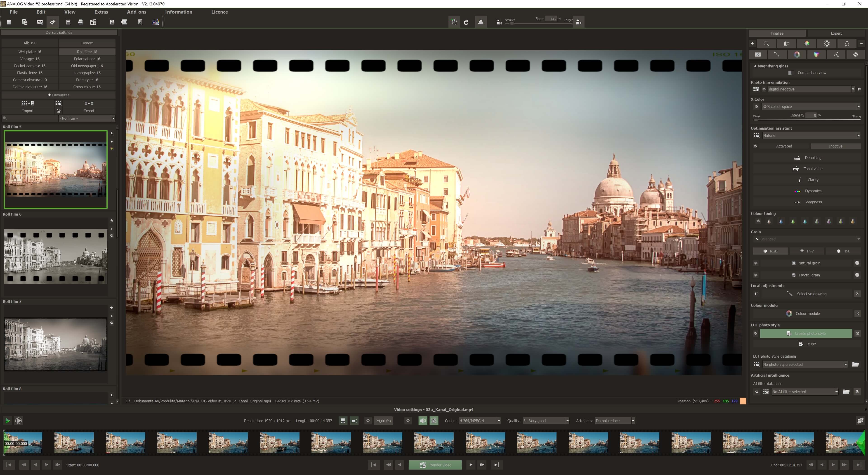Open the Quality dropdown set to Very good

click(567, 420)
